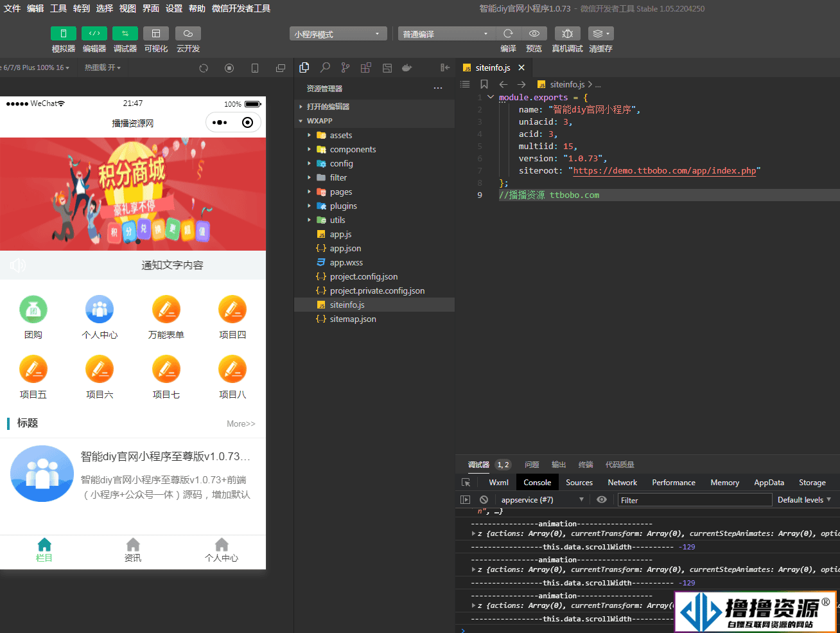The image size is (840, 633).
Task: Open the sitemap.json file
Action: [374, 319]
